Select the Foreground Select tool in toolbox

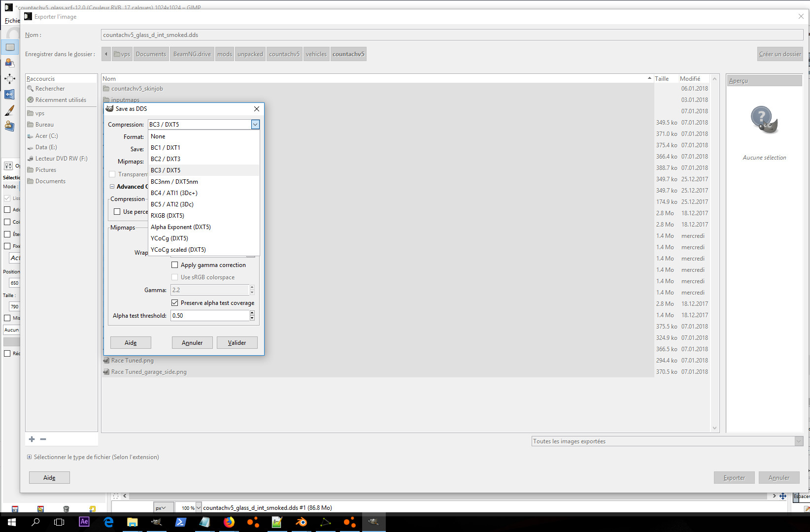(x=10, y=63)
